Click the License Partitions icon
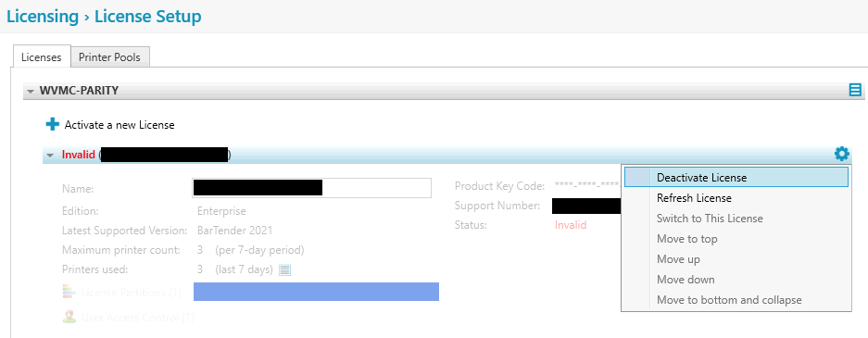This screenshot has width=868, height=338. pyautogui.click(x=69, y=292)
